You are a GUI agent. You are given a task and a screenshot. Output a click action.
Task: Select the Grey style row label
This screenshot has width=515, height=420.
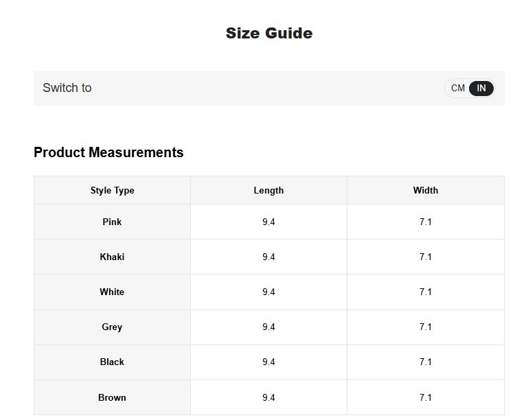(x=112, y=327)
